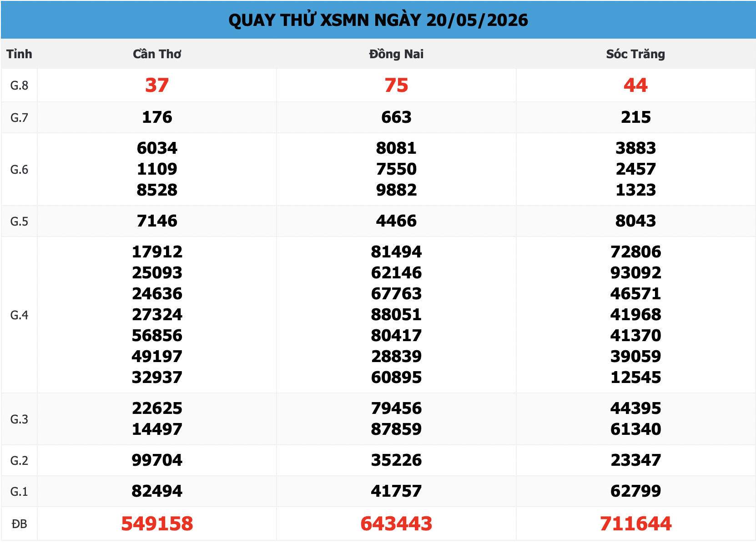
Task: Click G.8 result 75 for Đồng Nai
Action: 396,86
